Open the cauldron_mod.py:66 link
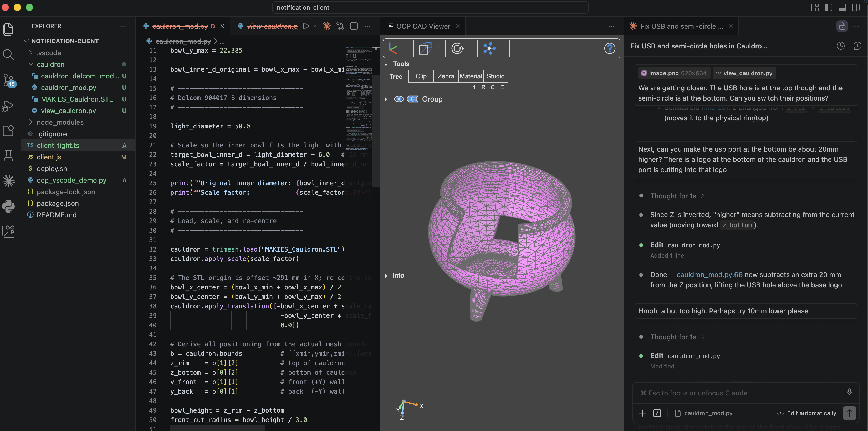 709,274
